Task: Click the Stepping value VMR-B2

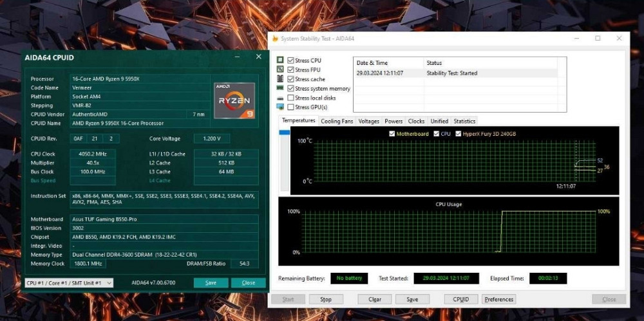Action: tap(140, 105)
